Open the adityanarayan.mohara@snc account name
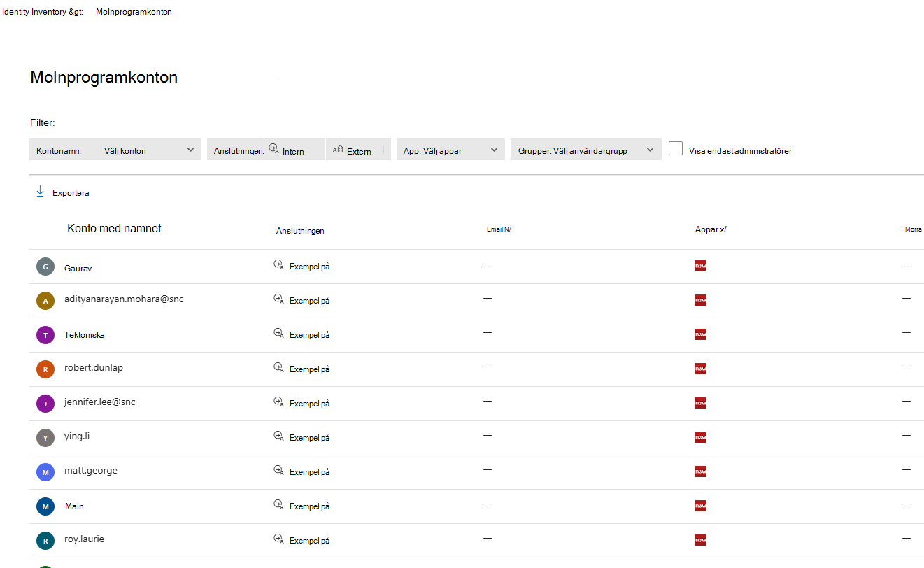The width and height of the screenshot is (924, 568). pos(124,299)
